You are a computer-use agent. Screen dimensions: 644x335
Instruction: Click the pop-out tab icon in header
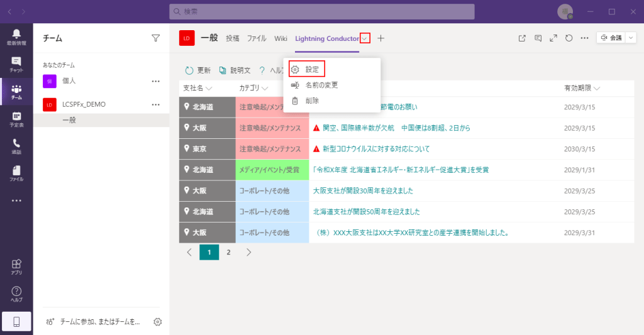(522, 38)
